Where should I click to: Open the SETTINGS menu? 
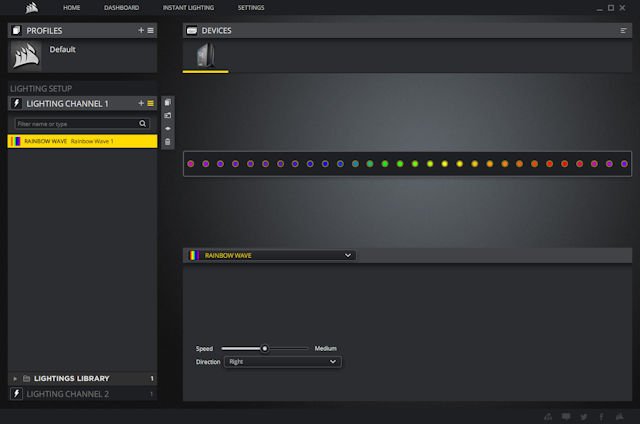pyautogui.click(x=251, y=8)
